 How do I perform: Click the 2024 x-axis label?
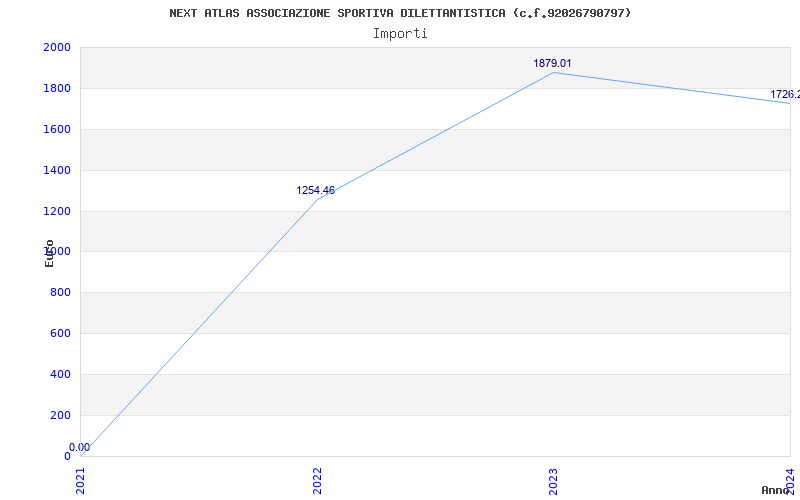click(790, 481)
